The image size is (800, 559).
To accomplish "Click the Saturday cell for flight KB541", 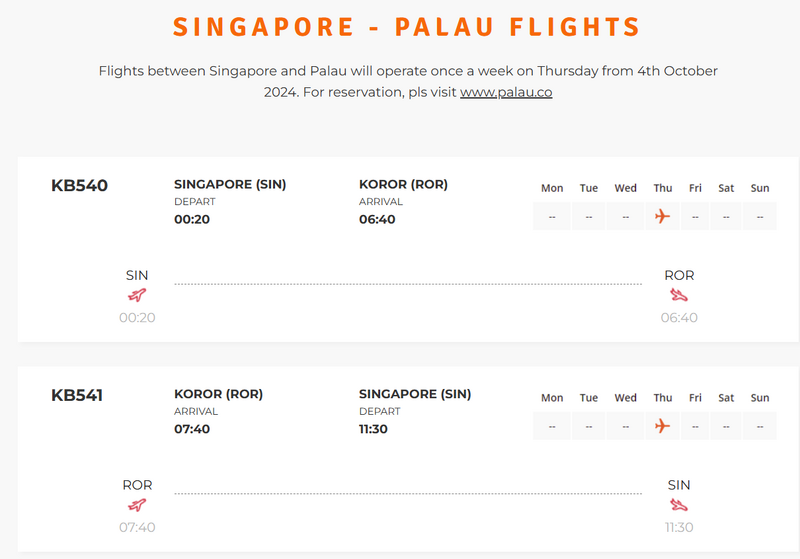I will [726, 426].
